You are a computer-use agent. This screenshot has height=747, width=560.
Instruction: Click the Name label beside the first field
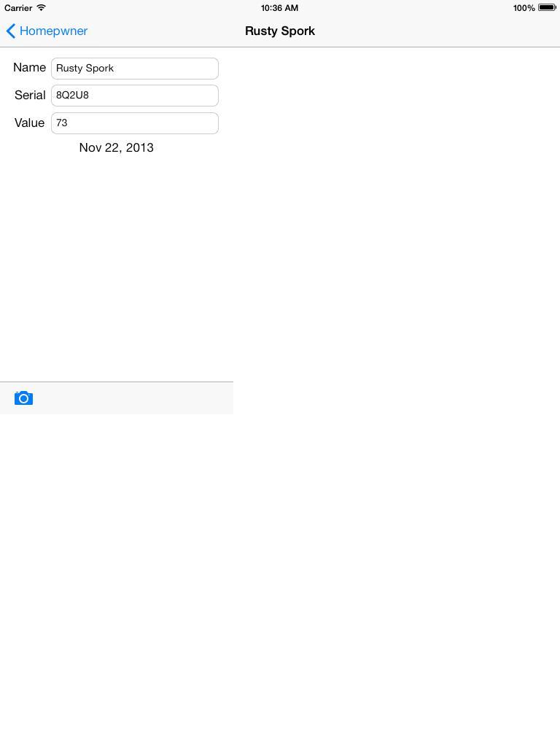pyautogui.click(x=29, y=68)
